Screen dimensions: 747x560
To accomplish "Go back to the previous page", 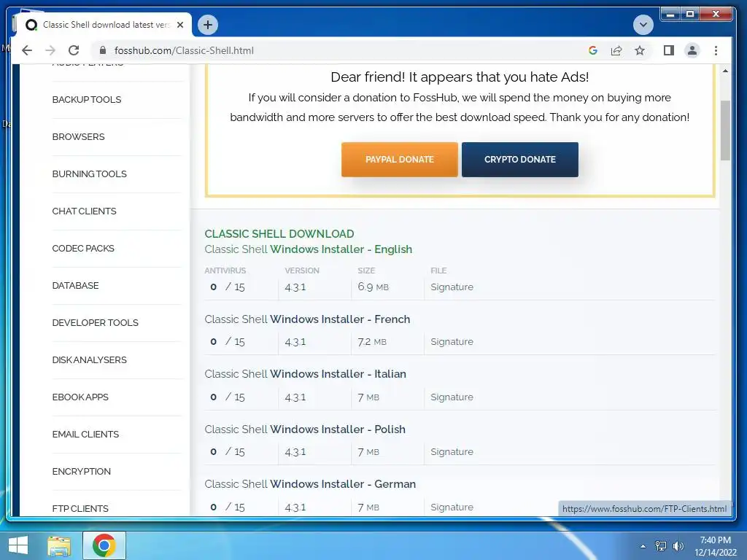I will tap(27, 50).
